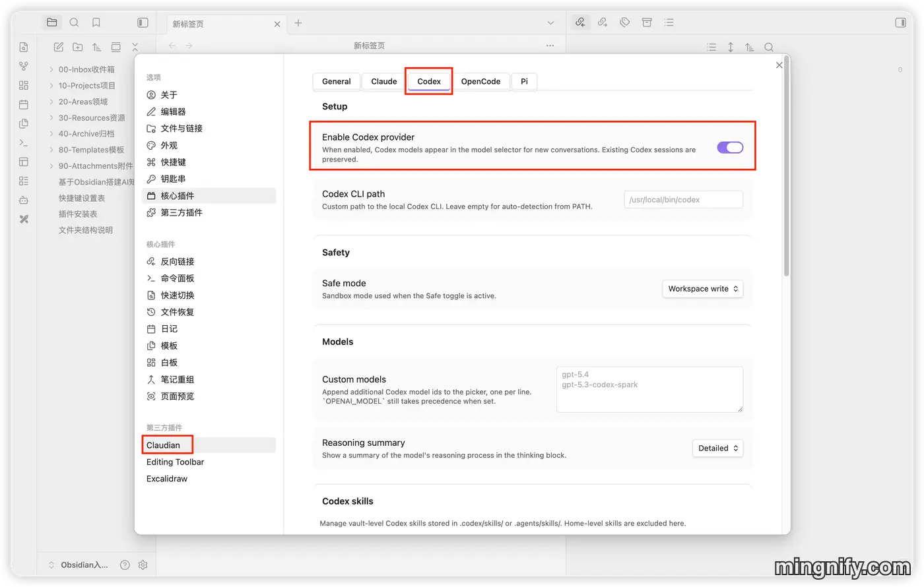Show more context in backlinks pane
This screenshot has width=924, height=587.
731,47
